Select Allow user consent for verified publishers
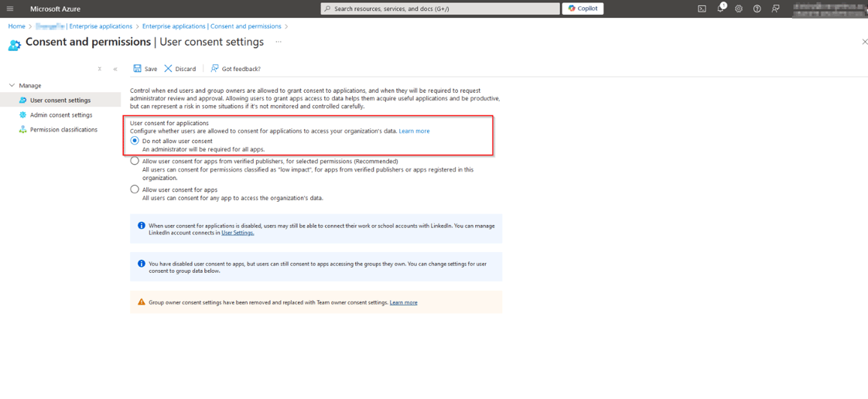This screenshot has height=399, width=868. [134, 161]
